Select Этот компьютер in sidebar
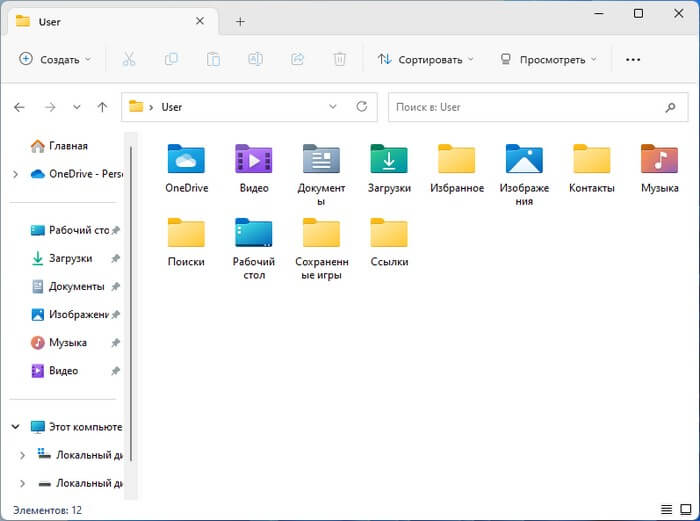The width and height of the screenshot is (700, 521). pos(76,427)
